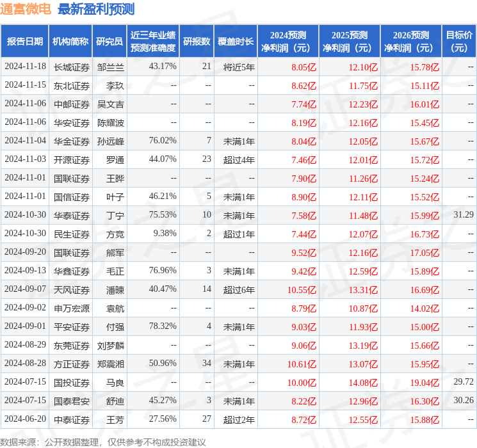477x448 pixels.
Task: Select the 申万宏源 institution cell
Action: pos(72,308)
